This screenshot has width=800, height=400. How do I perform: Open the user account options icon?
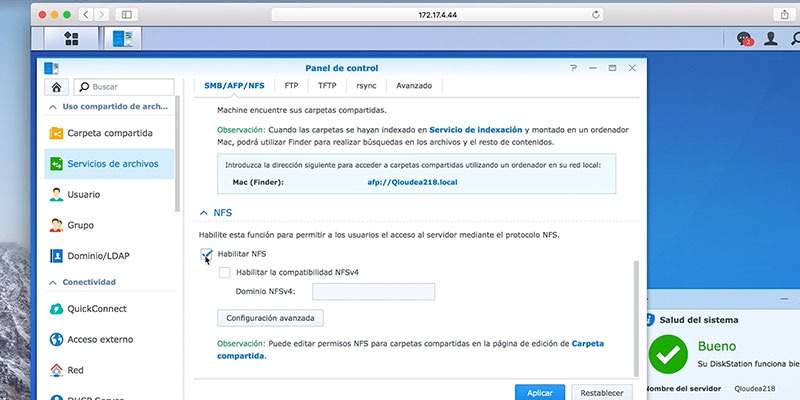[770, 39]
